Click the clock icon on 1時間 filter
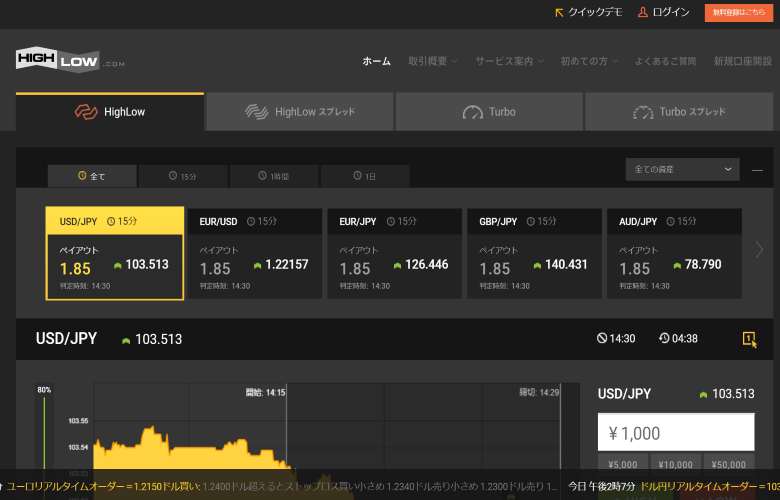 [262, 176]
